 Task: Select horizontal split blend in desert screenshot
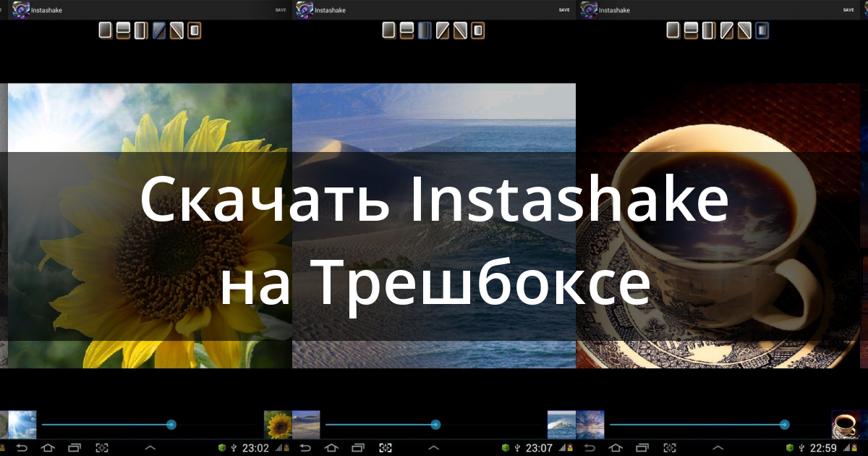point(407,30)
